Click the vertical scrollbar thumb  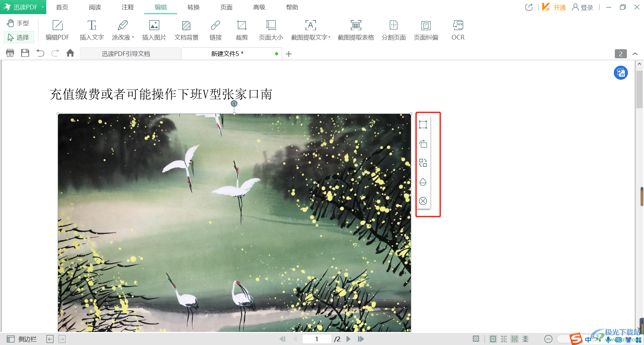pos(639,89)
